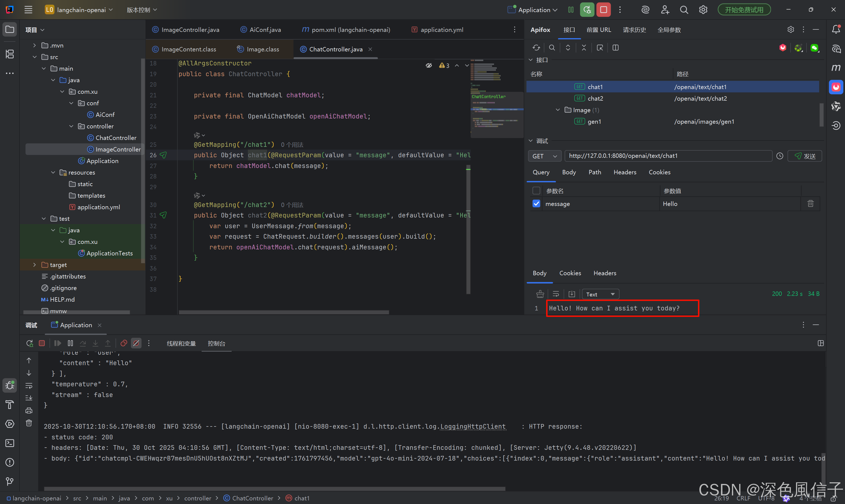845x504 pixels.
Task: Click the request history clock icon
Action: click(780, 156)
